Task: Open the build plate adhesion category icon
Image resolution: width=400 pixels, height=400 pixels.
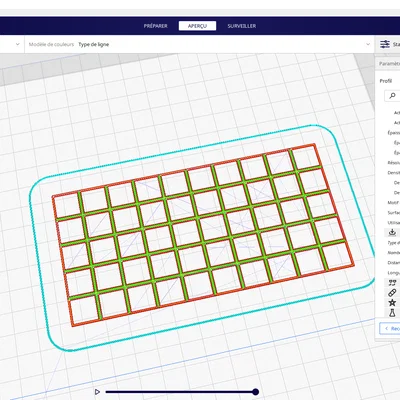Action: tap(392, 232)
